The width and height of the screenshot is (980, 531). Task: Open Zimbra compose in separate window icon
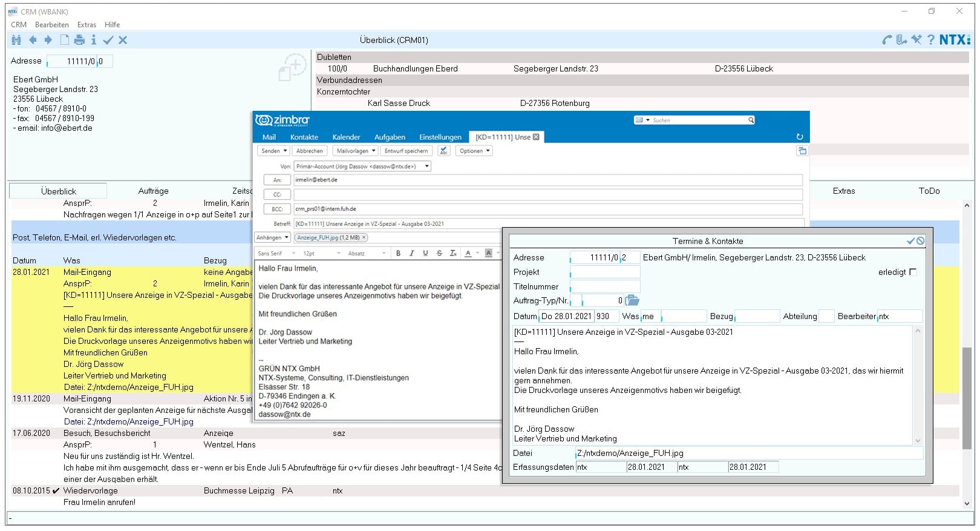[802, 151]
